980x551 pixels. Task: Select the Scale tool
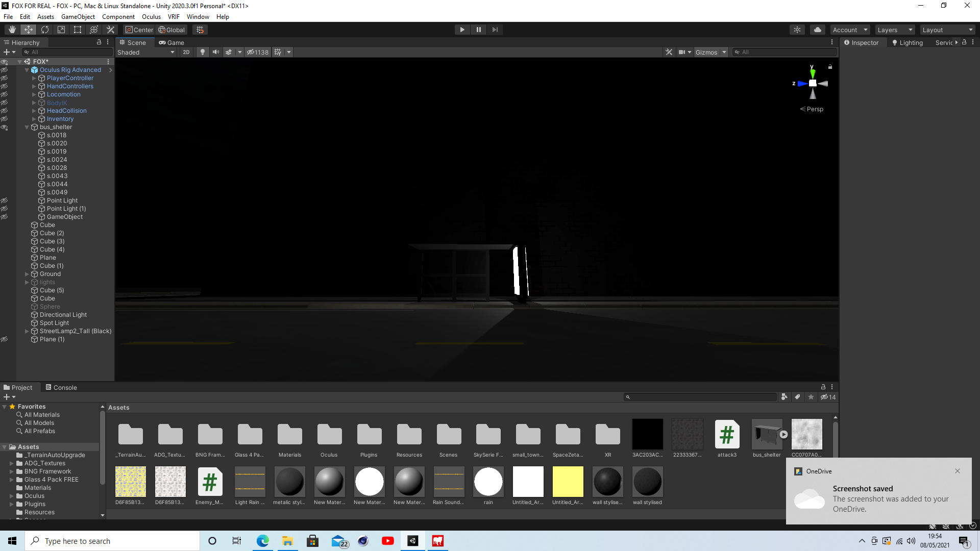(61, 30)
